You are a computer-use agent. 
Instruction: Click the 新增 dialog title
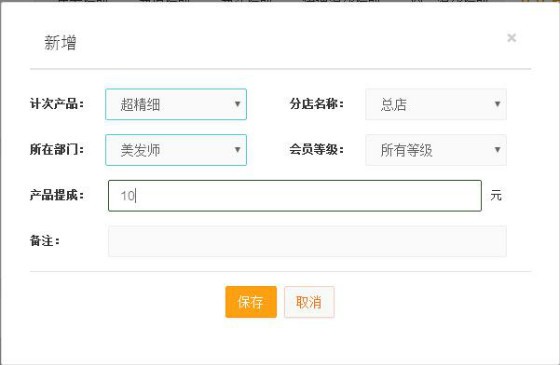(60, 43)
